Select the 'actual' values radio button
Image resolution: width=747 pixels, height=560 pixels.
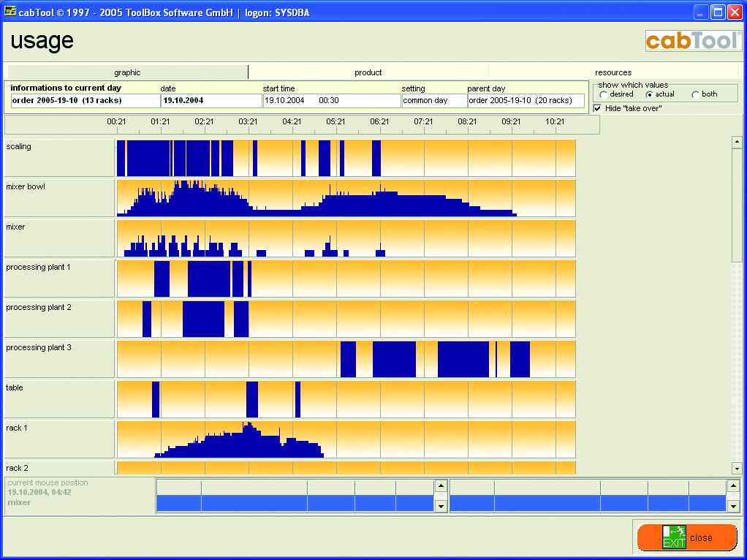(x=649, y=94)
